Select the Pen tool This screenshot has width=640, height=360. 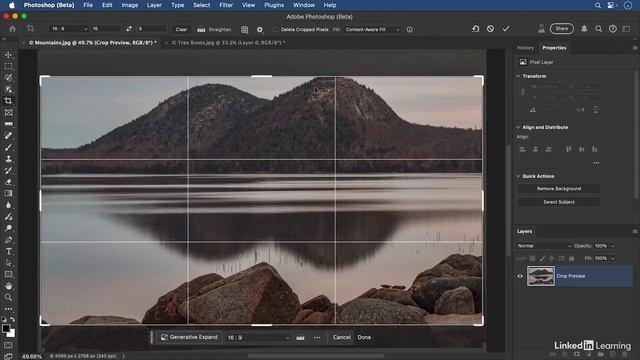point(8,240)
